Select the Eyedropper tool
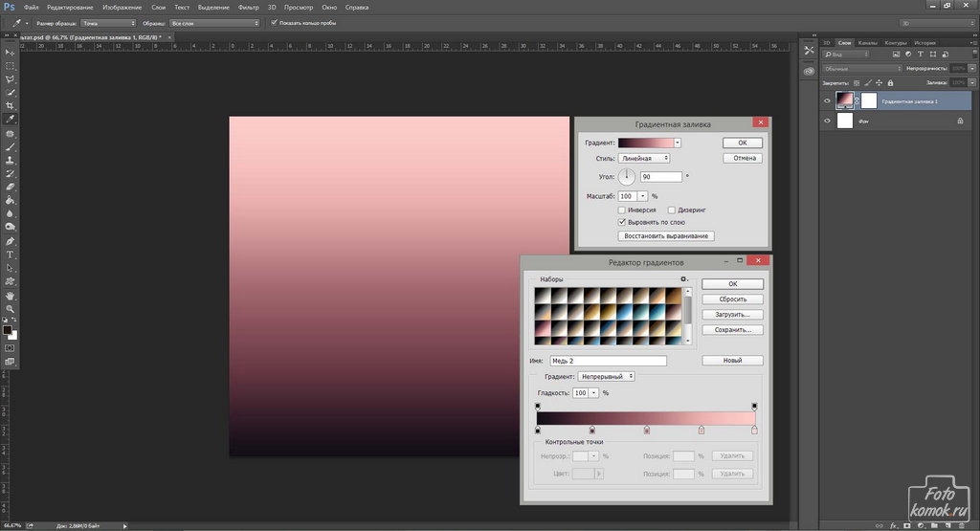Image resolution: width=980 pixels, height=531 pixels. 11,119
